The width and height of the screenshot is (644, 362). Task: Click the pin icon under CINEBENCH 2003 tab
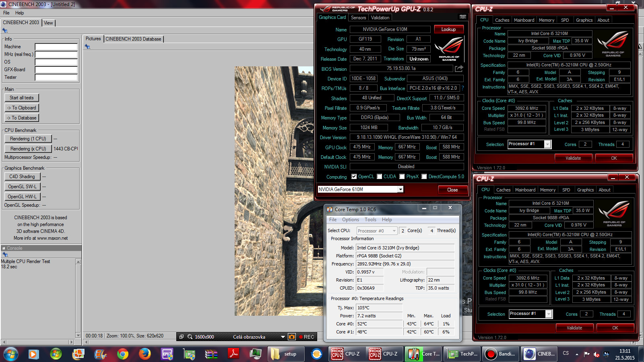pyautogui.click(x=5, y=31)
